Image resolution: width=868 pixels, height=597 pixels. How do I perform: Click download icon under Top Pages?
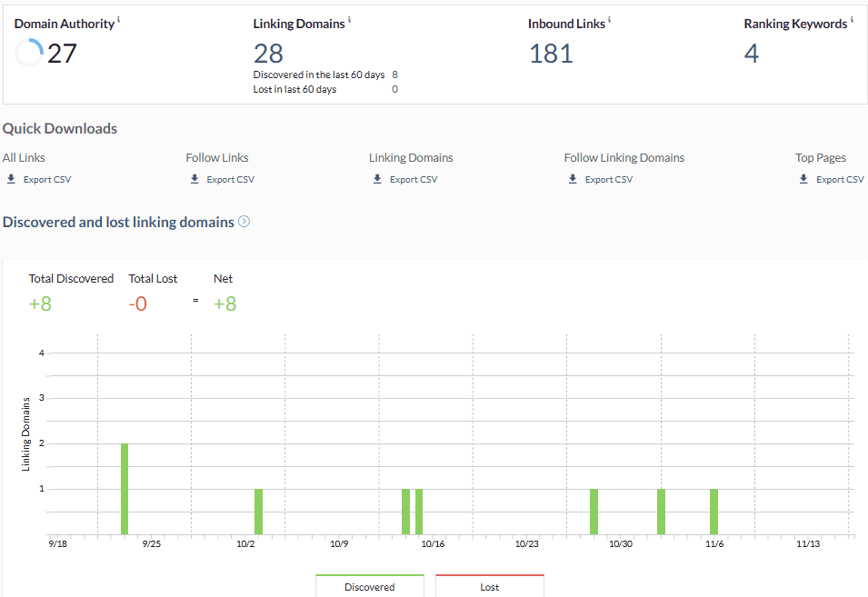point(803,179)
